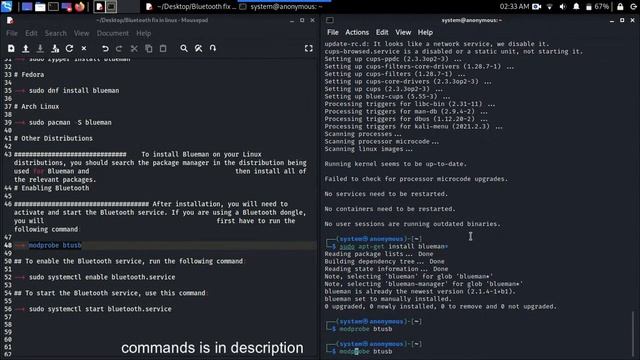This screenshot has height=360, width=640.
Task: Click 'sudo systemctl start bluetooth.service' line
Action: [100, 309]
